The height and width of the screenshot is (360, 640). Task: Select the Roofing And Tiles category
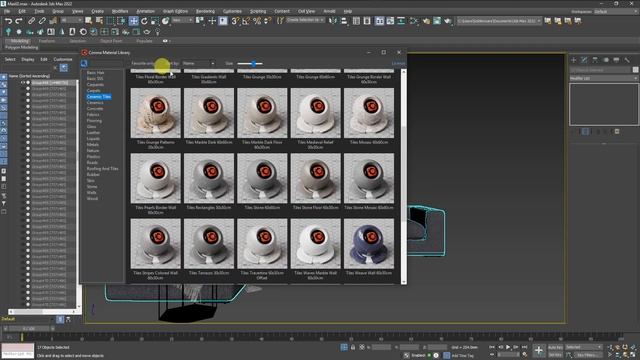102,169
